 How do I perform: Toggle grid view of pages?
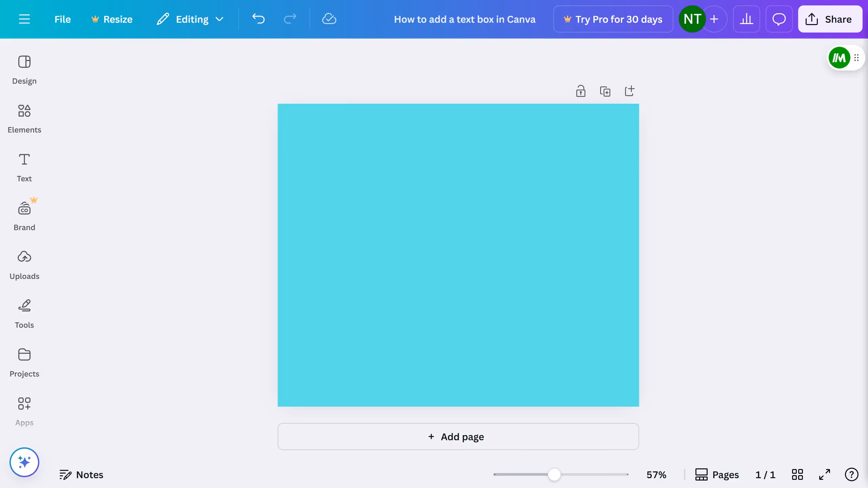(x=797, y=474)
